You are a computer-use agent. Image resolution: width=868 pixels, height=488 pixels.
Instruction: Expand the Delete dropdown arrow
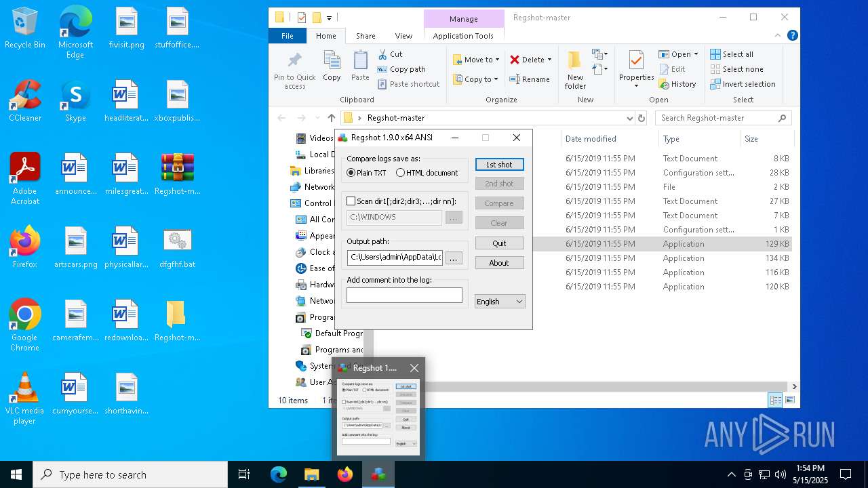(x=549, y=60)
